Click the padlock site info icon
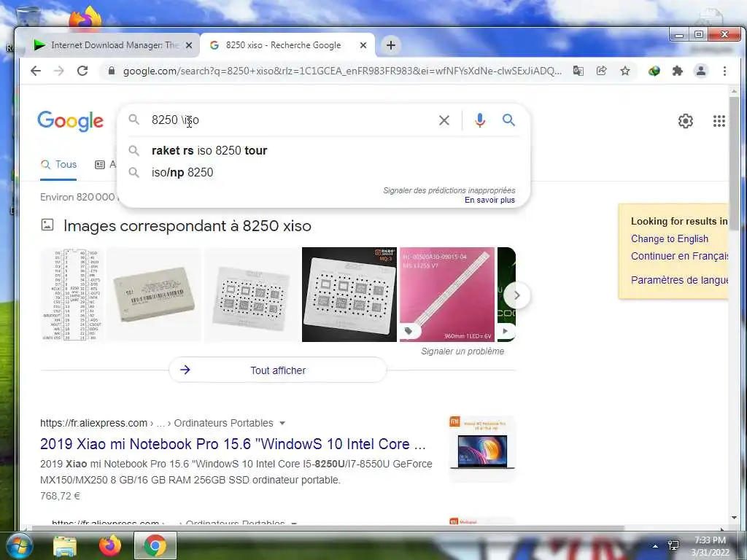 pyautogui.click(x=112, y=71)
